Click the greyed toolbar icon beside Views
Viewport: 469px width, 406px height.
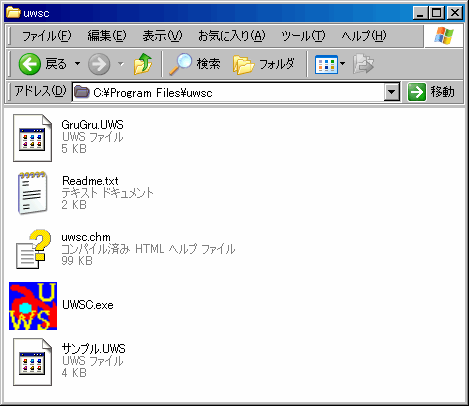click(363, 64)
